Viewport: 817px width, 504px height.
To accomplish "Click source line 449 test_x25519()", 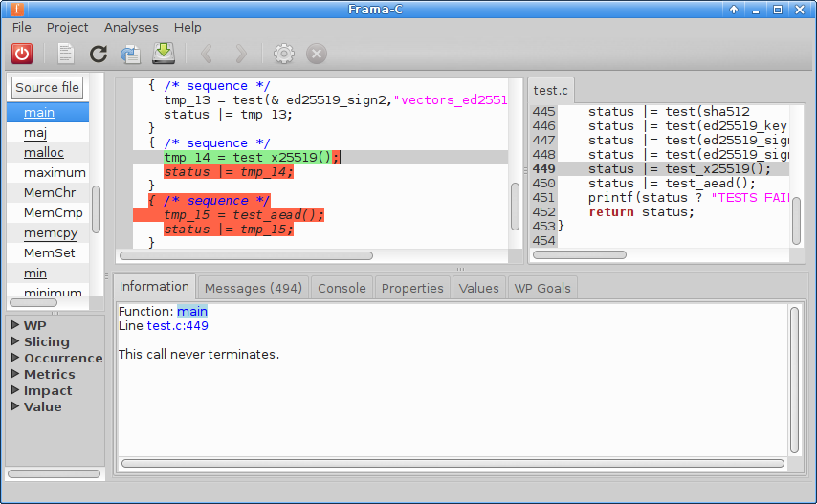I will point(679,168).
